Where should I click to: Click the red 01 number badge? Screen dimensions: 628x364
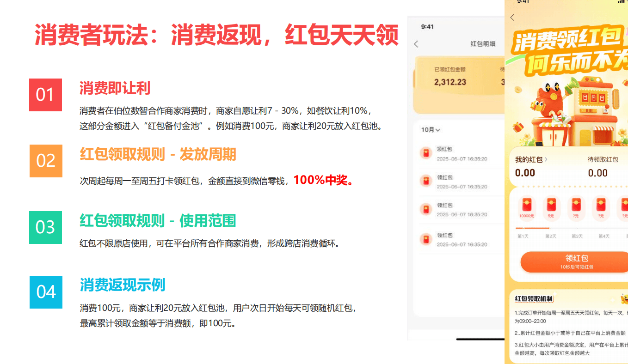pos(45,95)
